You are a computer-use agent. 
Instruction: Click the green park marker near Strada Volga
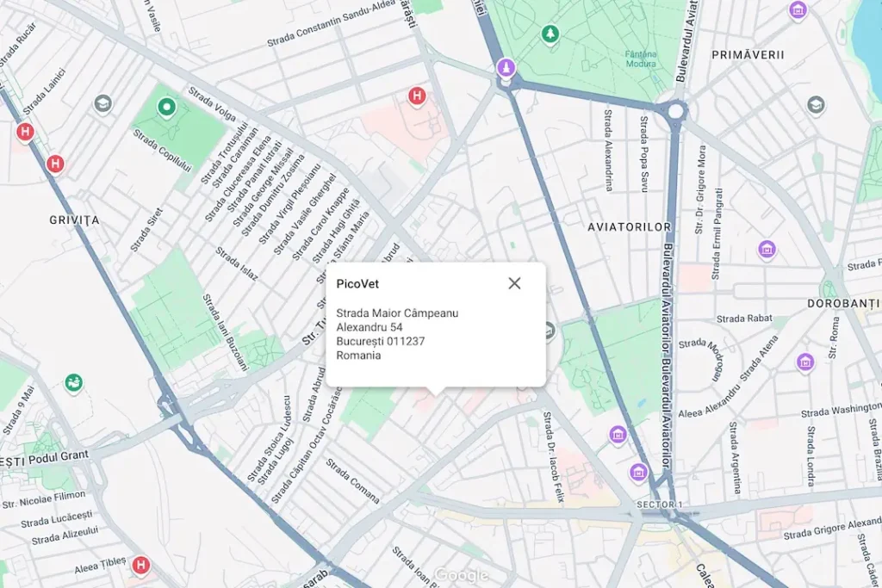coord(166,108)
